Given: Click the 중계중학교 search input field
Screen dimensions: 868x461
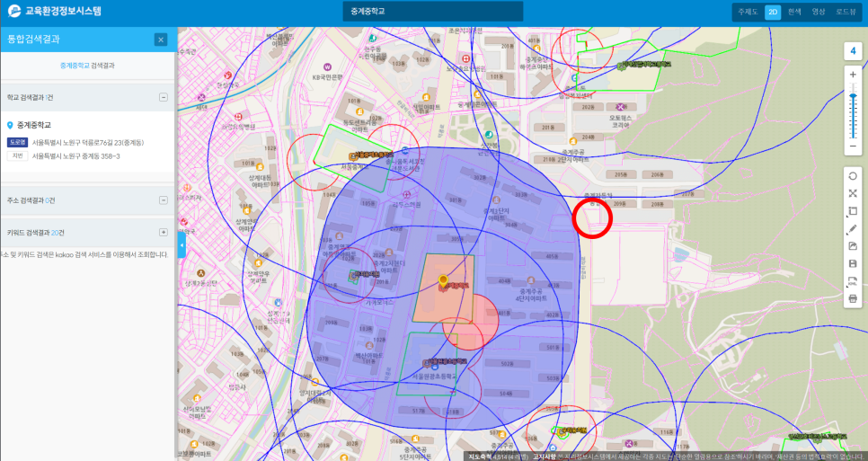Looking at the screenshot, I should (432, 12).
